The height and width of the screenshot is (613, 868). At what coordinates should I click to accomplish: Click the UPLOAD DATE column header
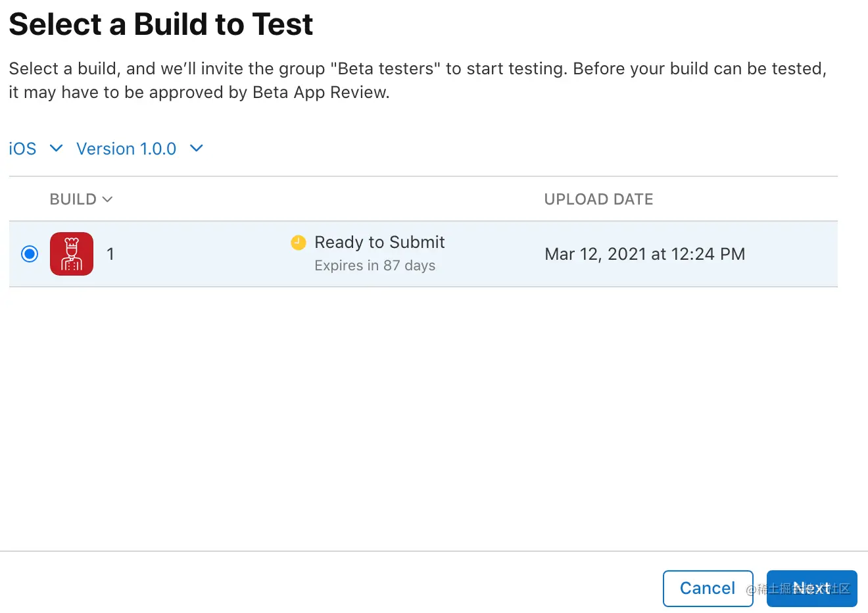(598, 199)
